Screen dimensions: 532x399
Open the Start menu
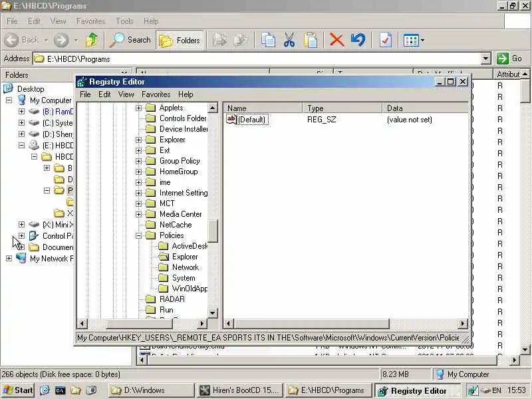tap(18, 390)
